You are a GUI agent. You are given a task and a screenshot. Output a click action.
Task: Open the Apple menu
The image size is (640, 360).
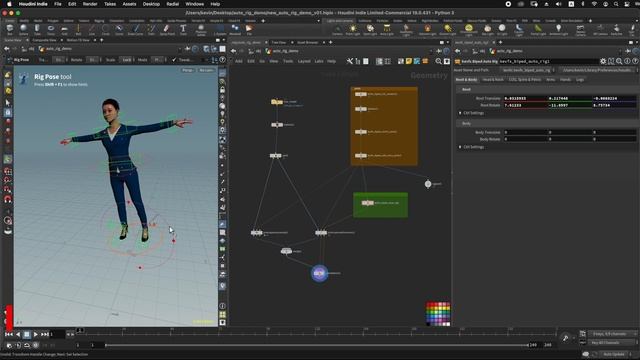coord(9,4)
